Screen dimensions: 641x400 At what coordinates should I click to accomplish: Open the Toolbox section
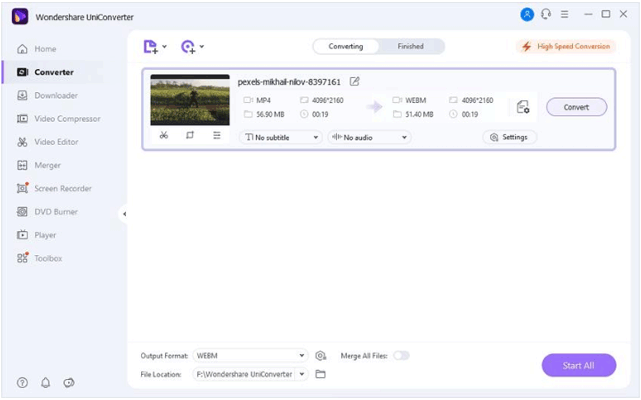39,258
